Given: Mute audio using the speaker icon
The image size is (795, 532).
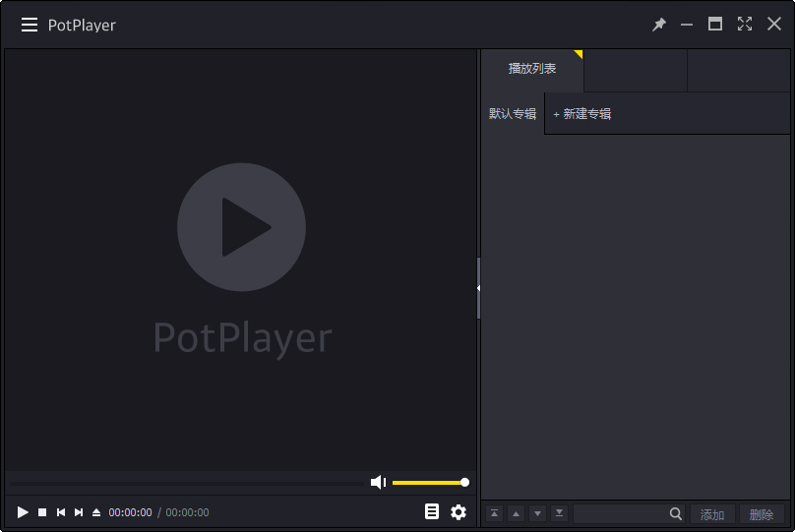Looking at the screenshot, I should pos(378,483).
